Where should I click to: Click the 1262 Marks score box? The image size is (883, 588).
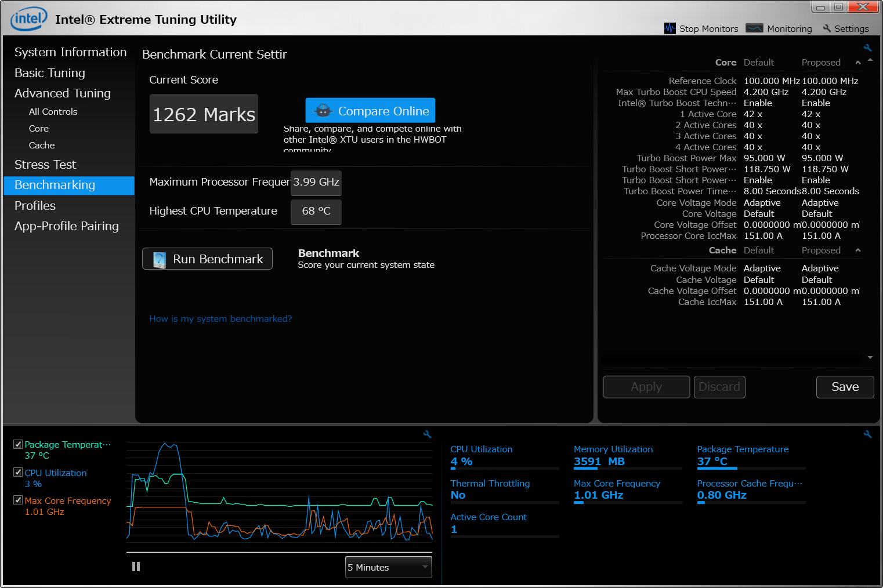[204, 114]
